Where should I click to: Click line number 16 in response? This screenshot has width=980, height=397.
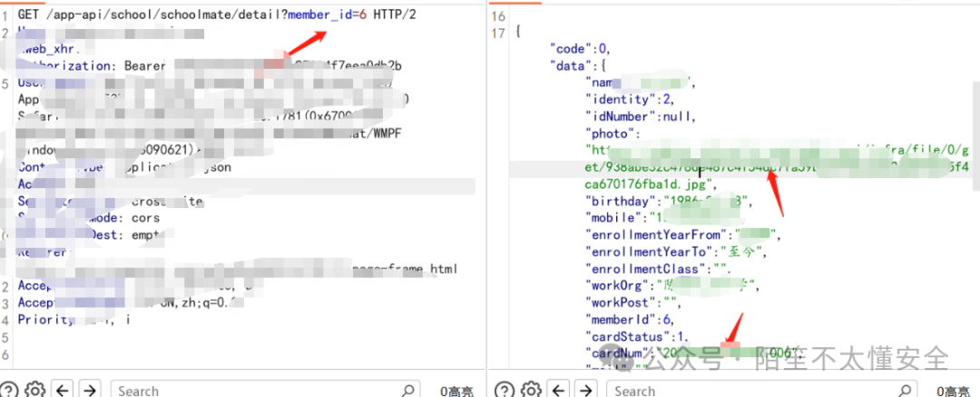498,15
